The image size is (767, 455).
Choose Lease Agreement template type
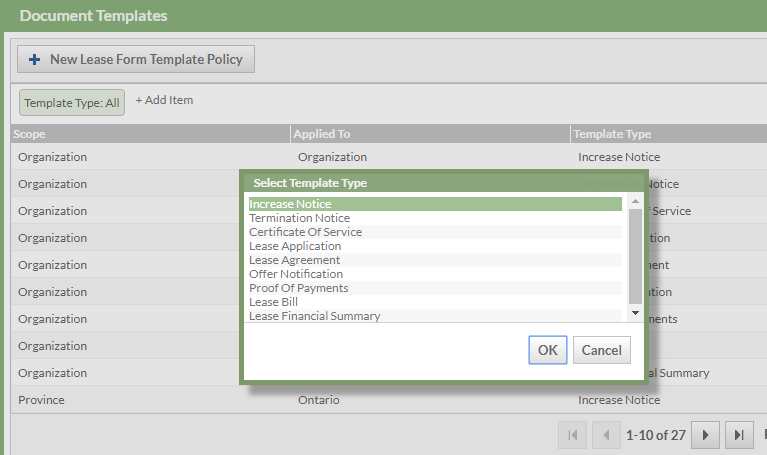pyautogui.click(x=294, y=260)
